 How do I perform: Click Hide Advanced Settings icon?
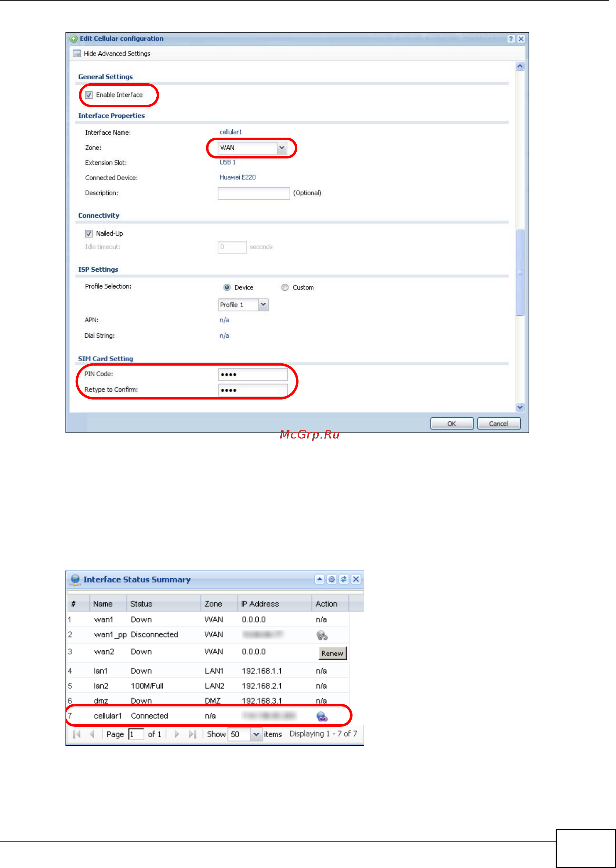77,53
